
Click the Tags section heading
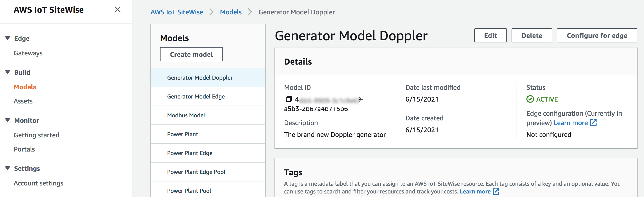coord(293,172)
